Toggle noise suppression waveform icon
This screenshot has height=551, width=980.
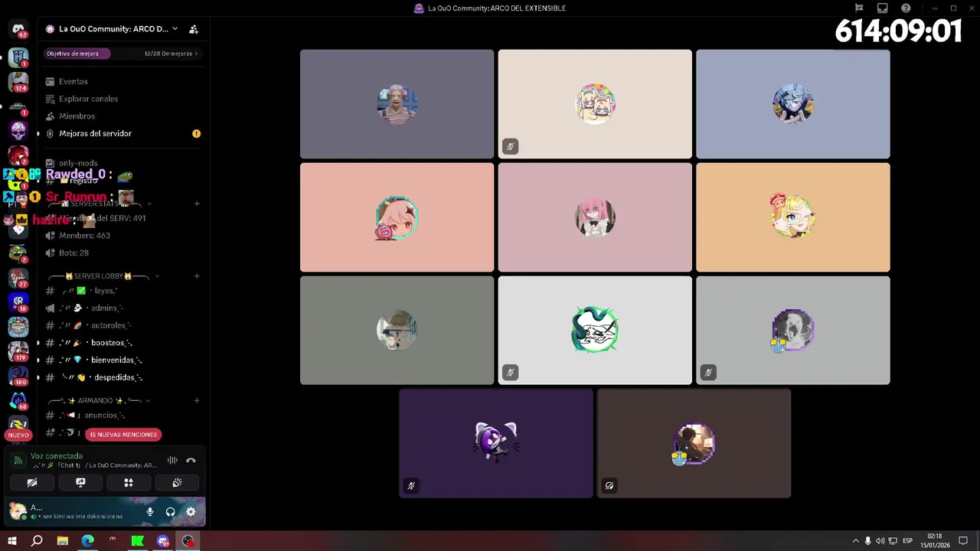pos(172,460)
